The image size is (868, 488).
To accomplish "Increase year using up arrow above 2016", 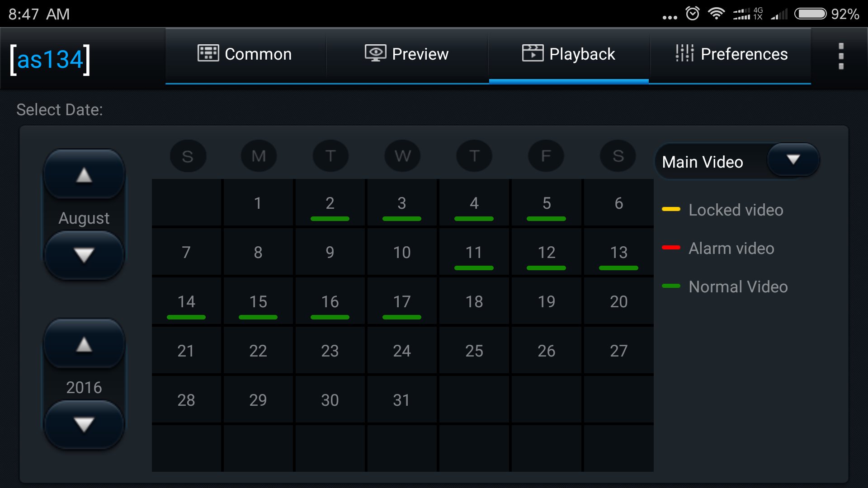I will pyautogui.click(x=84, y=345).
